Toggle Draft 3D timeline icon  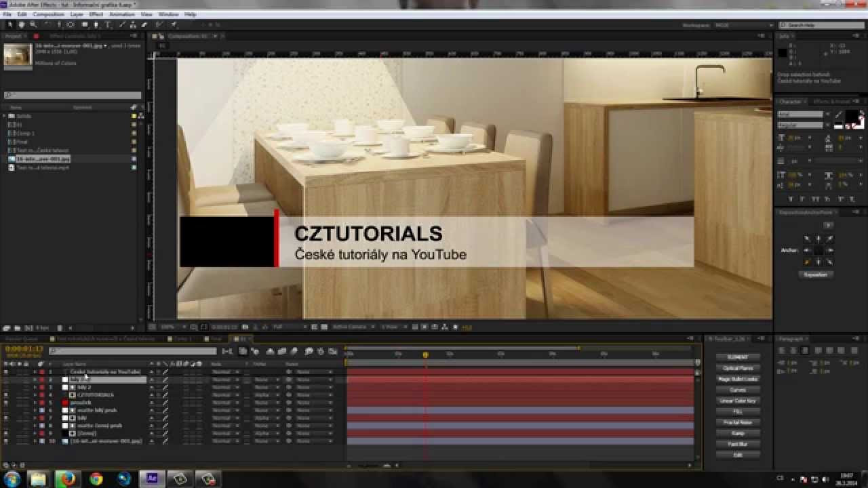(x=255, y=351)
